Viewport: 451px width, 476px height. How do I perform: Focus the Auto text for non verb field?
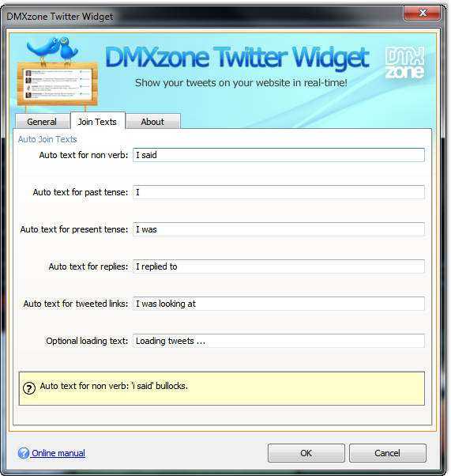279,155
